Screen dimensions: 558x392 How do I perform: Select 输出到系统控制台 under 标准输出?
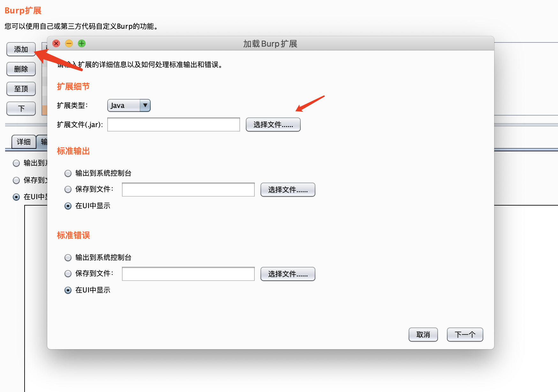pos(68,173)
